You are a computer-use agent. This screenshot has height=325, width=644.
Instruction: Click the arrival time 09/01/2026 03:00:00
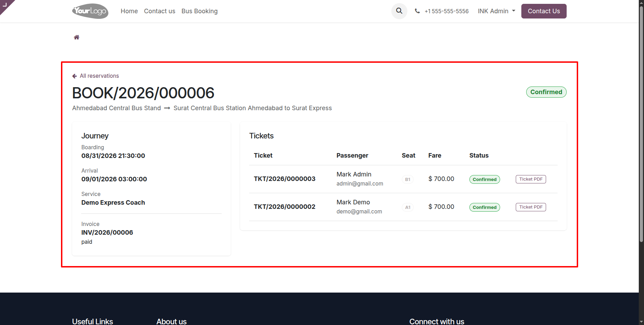[x=114, y=179]
